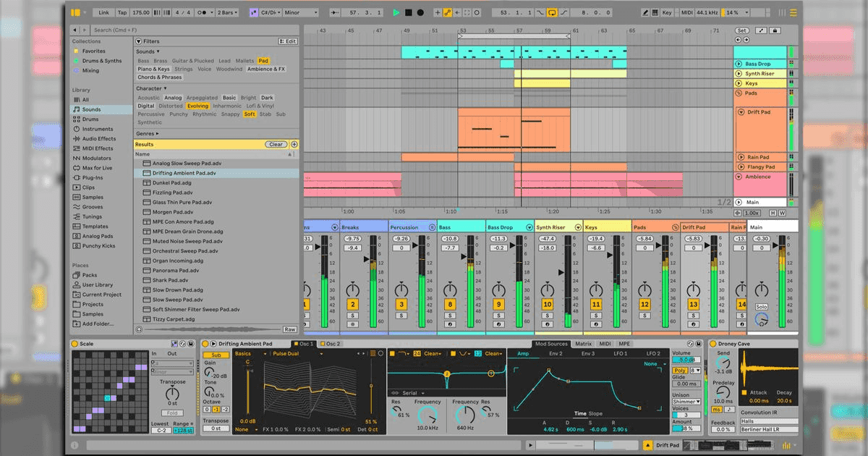Select the LFO 1 modulation tab
The height and width of the screenshot is (456, 868).
tap(620, 353)
